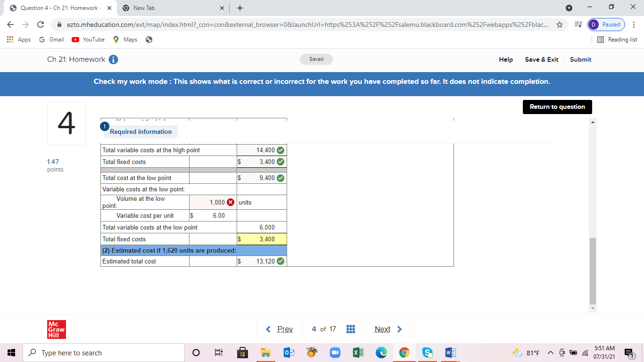
Task: Click the red error icon beside 1,000 units
Action: click(x=230, y=202)
